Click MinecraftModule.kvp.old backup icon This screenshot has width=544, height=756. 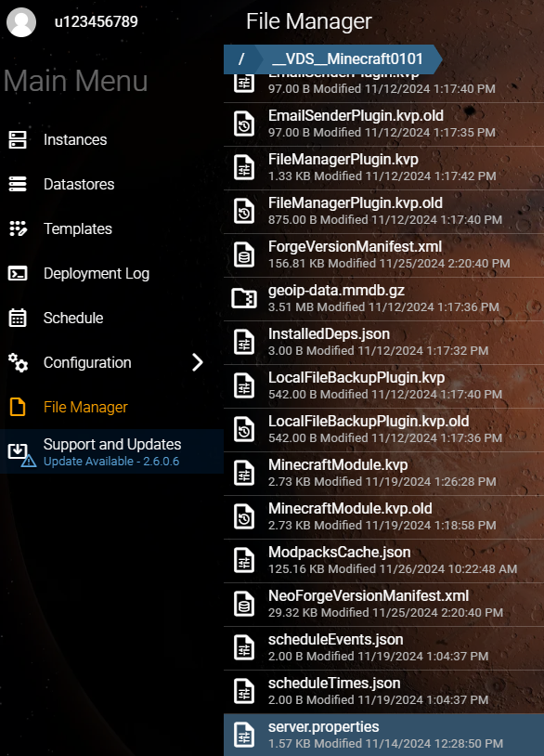(x=244, y=517)
